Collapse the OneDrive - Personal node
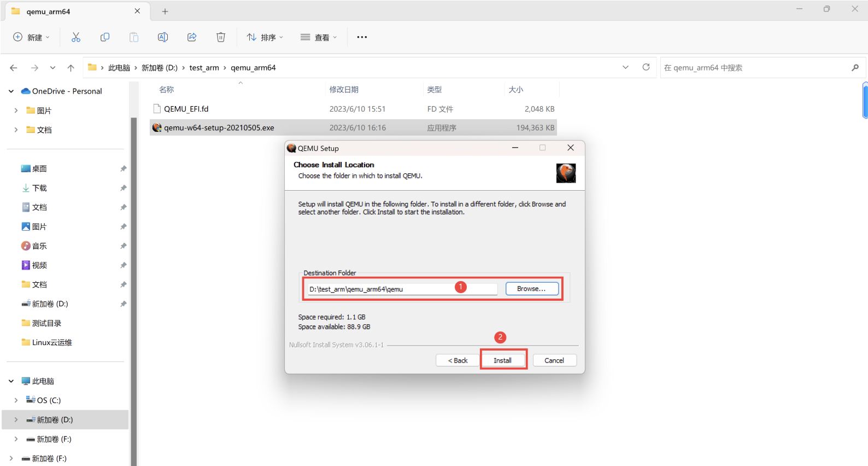Screen dimensions: 868x466 11,91
